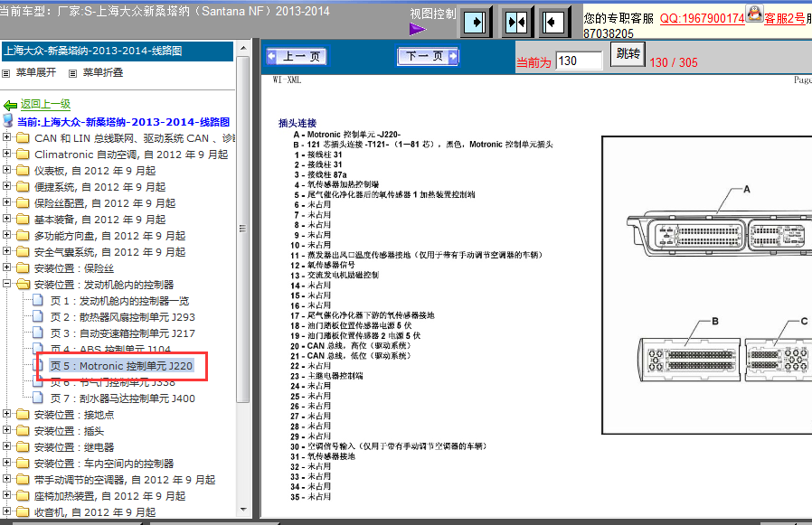Click the folder icon for 仪表板
This screenshot has height=525, width=812.
tap(23, 171)
